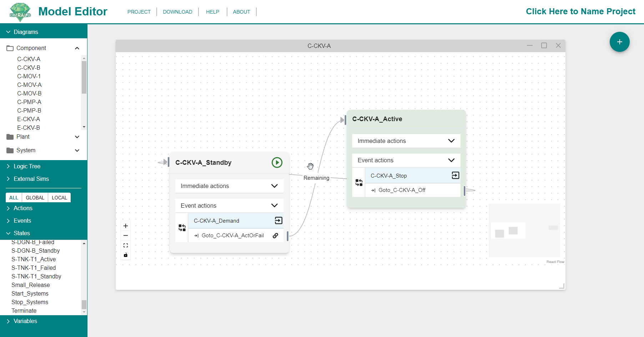Select the LOCAL filter tab
The image size is (644, 337).
coord(59,198)
